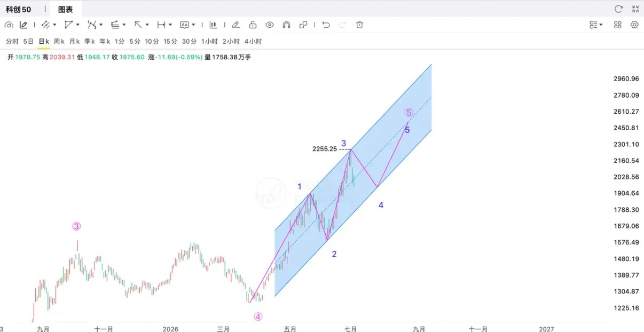Screen dimensions: 644x332
Task: Select the 5日 timeframe
Action: [x=28, y=41]
